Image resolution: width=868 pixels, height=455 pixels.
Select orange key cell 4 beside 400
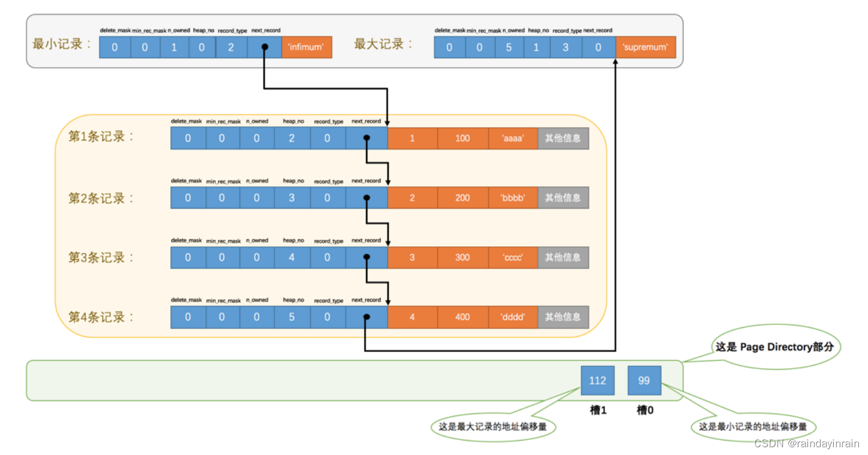(412, 317)
